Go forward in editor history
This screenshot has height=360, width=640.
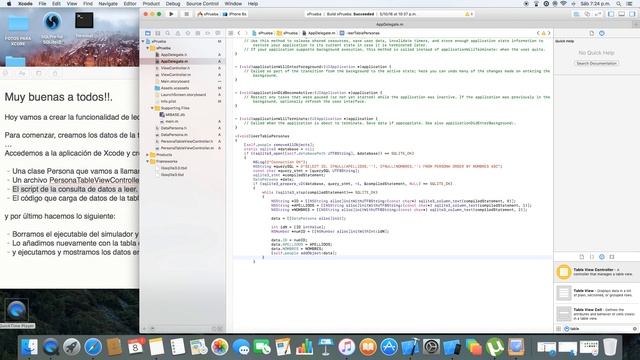click(x=246, y=33)
